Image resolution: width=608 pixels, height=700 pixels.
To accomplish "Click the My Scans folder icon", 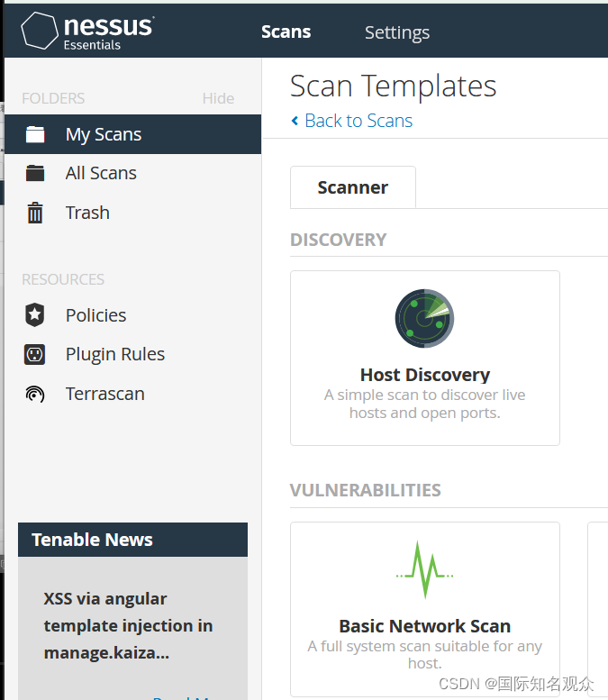I will tap(35, 134).
